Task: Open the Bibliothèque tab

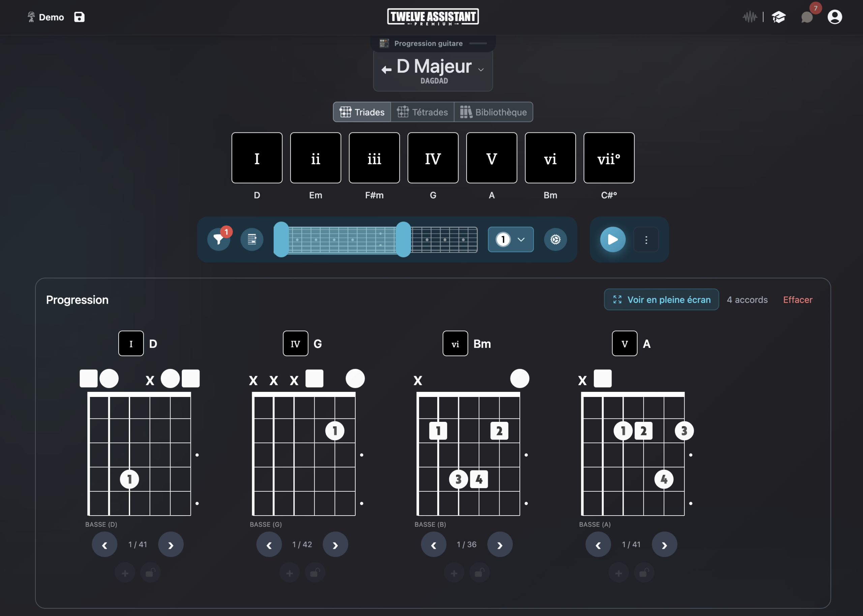Action: click(494, 112)
